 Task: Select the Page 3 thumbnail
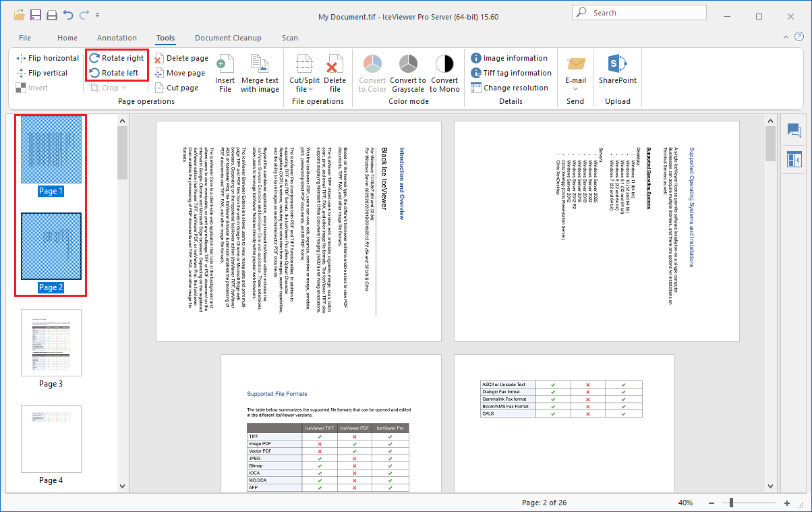click(x=51, y=343)
